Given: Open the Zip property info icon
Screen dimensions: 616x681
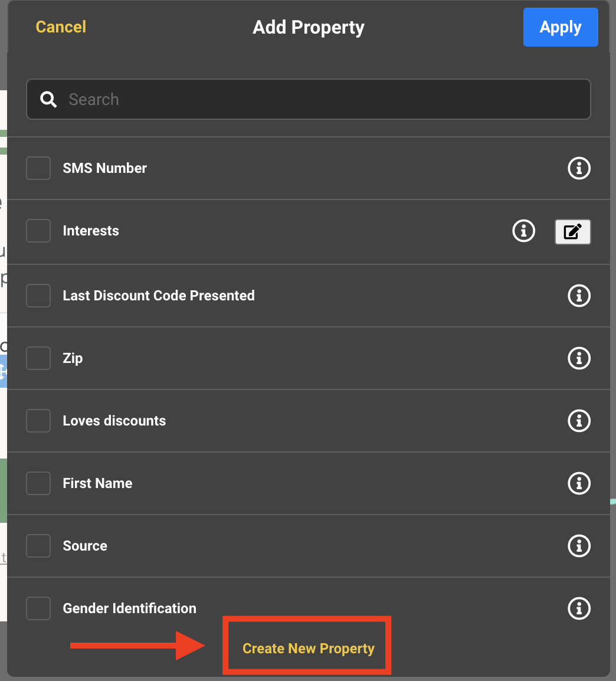Looking at the screenshot, I should (x=578, y=358).
